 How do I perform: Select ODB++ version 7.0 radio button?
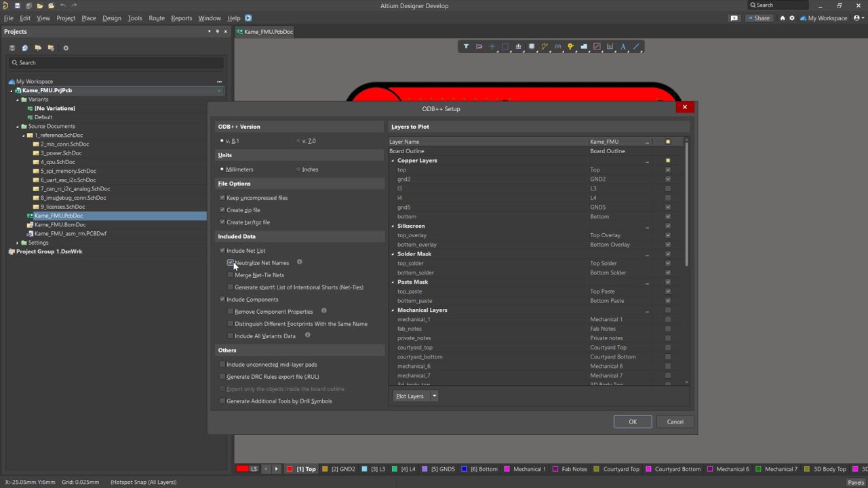pos(298,141)
